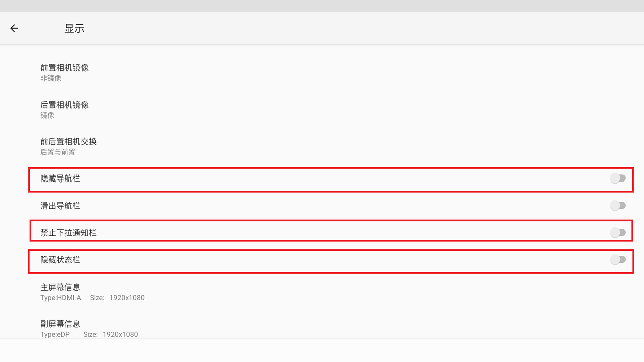This screenshot has width=644, height=362.
Task: Go back using the arrow icon
Action: coord(14,28)
